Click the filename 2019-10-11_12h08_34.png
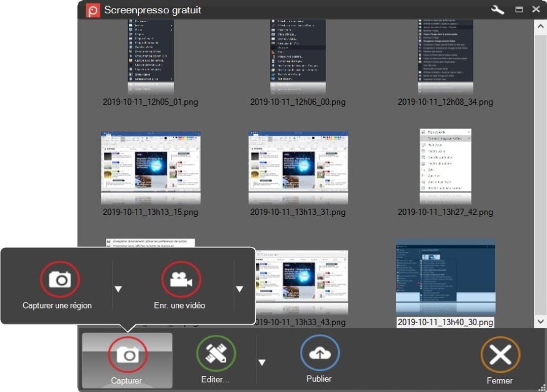This screenshot has height=392, width=547. [x=445, y=102]
